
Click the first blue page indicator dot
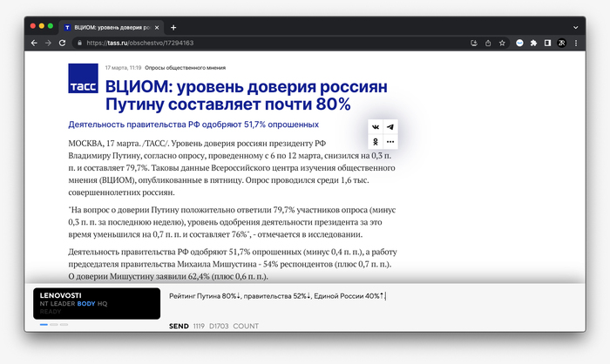pos(44,324)
